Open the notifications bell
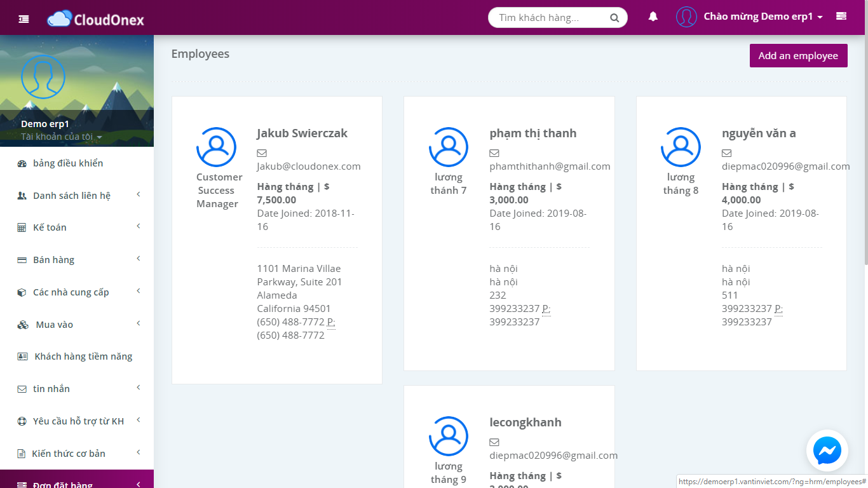This screenshot has width=868, height=488. [653, 17]
